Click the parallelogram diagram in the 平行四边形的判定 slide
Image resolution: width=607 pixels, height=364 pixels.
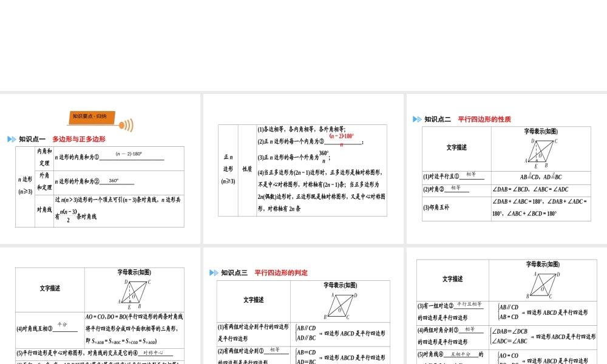click(341, 306)
